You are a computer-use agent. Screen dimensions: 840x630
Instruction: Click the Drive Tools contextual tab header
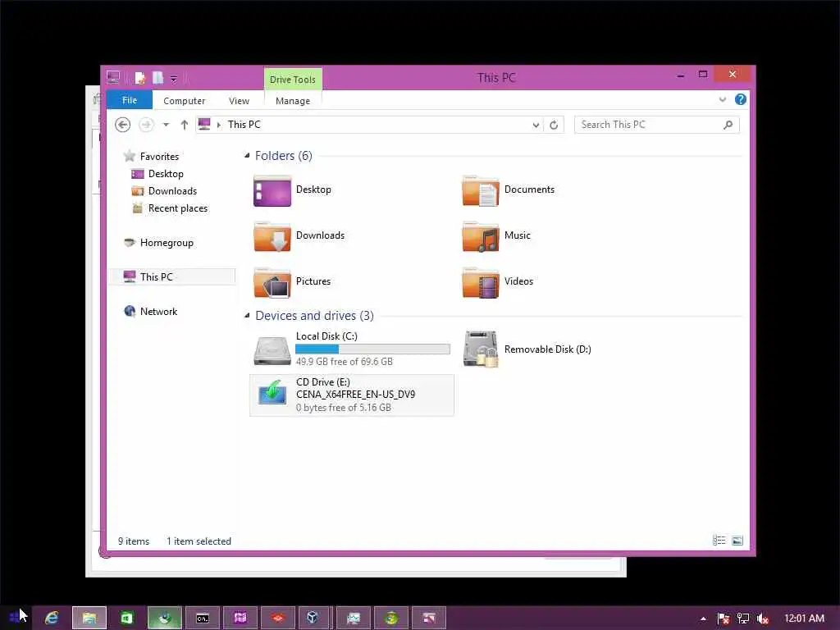click(x=293, y=80)
